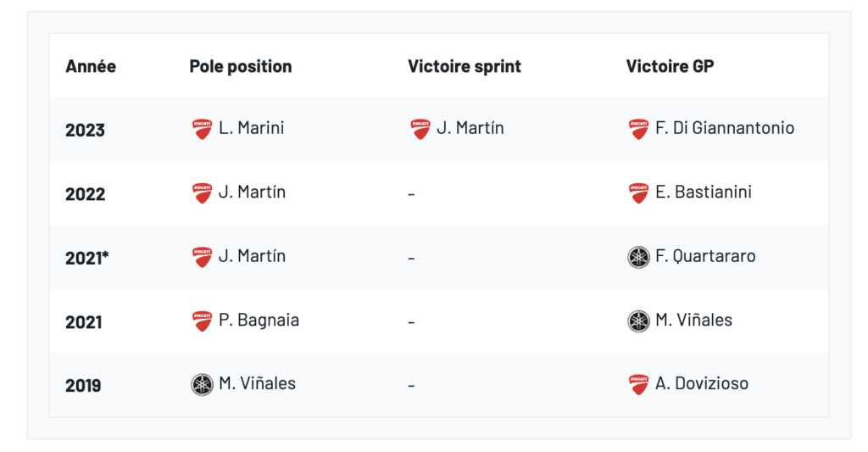Click the 2021* year cell with asterisk
This screenshot has height=452, width=868.
tap(87, 258)
